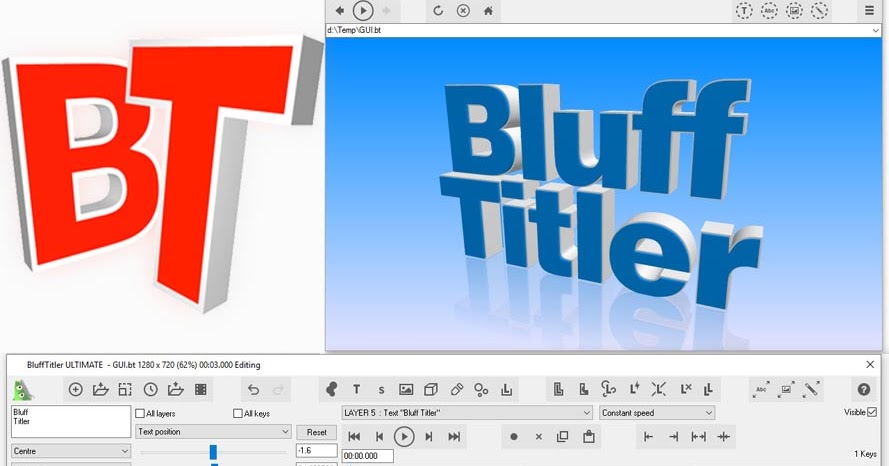Click the reload icon in preview window
Image resolution: width=889 pixels, height=466 pixels.
pos(438,11)
